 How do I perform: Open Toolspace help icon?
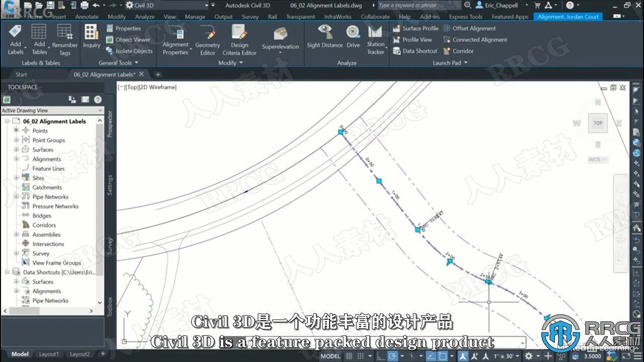(98, 100)
